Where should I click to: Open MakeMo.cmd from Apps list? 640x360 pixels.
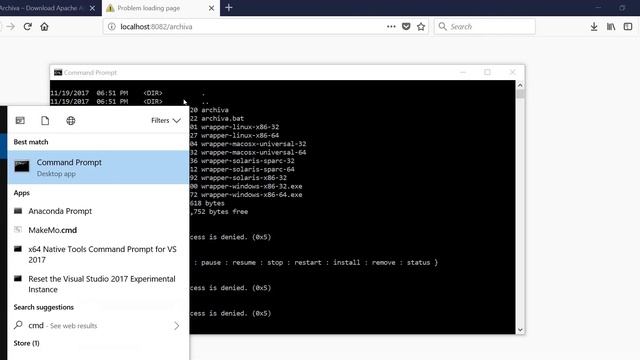98,230
